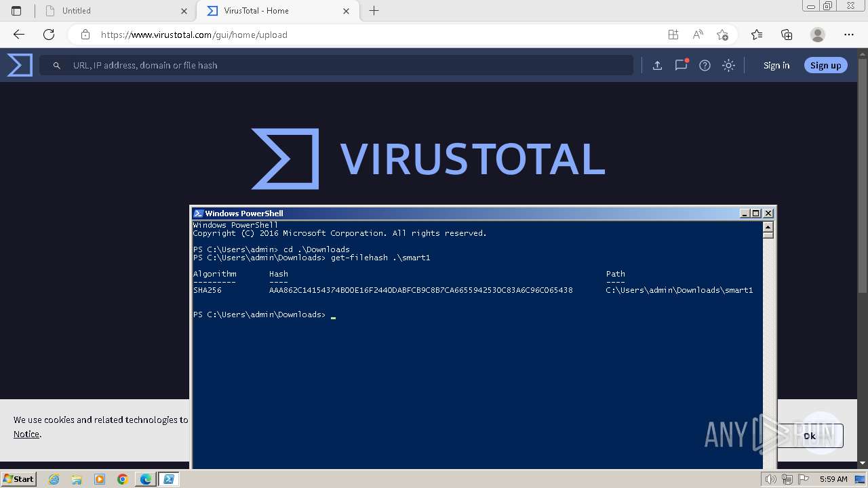The width and height of the screenshot is (868, 488).
Task: Open Windows Explorer from taskbar
Action: click(x=77, y=479)
